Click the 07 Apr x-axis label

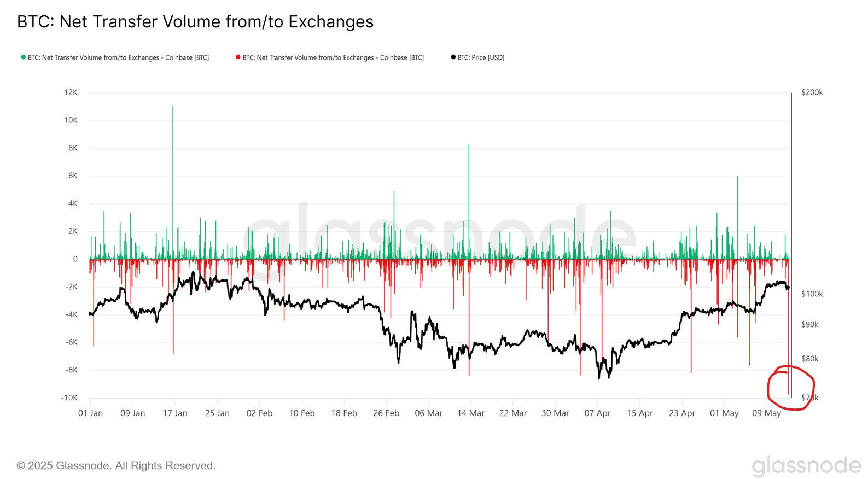(597, 413)
